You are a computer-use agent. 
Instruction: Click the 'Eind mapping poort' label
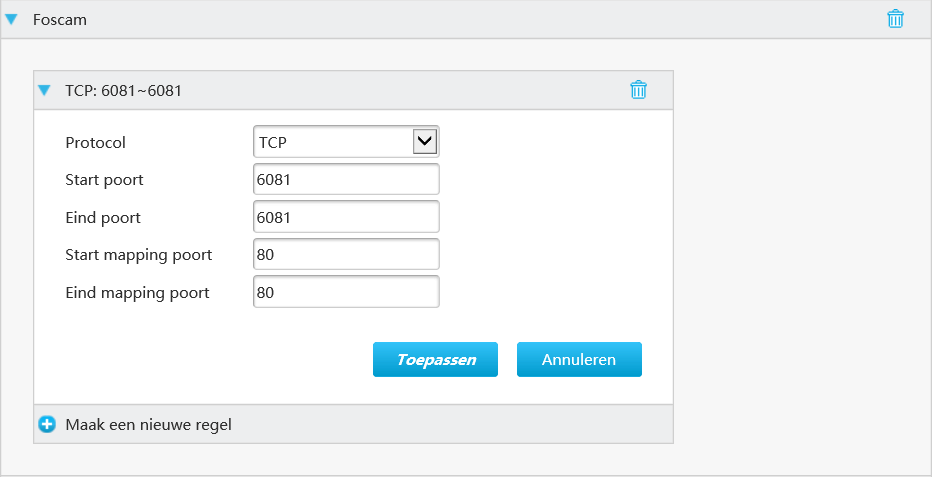pyautogui.click(x=137, y=292)
